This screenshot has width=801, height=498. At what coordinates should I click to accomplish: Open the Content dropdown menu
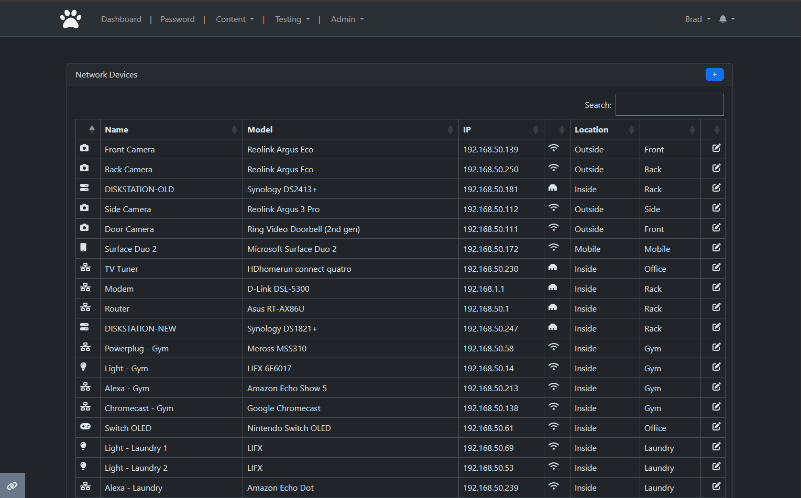234,19
